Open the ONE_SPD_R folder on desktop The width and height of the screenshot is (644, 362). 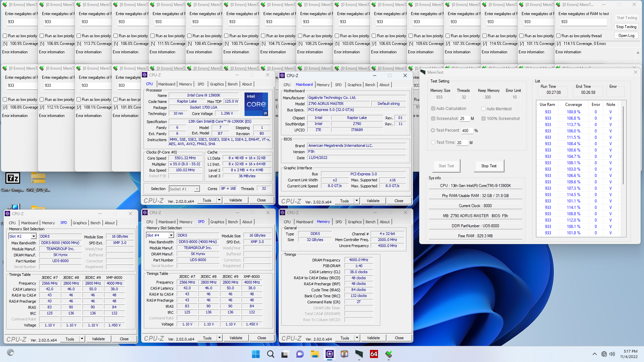coord(38,178)
